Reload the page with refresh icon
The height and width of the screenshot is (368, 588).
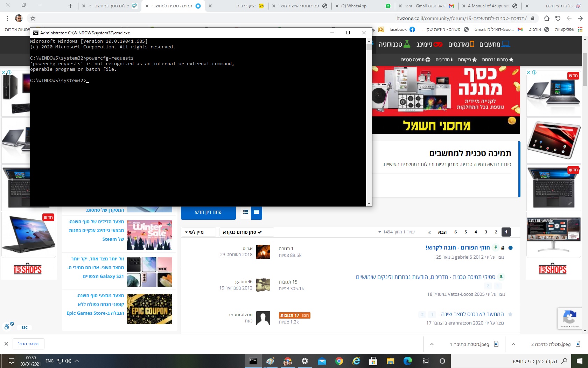tap(558, 18)
